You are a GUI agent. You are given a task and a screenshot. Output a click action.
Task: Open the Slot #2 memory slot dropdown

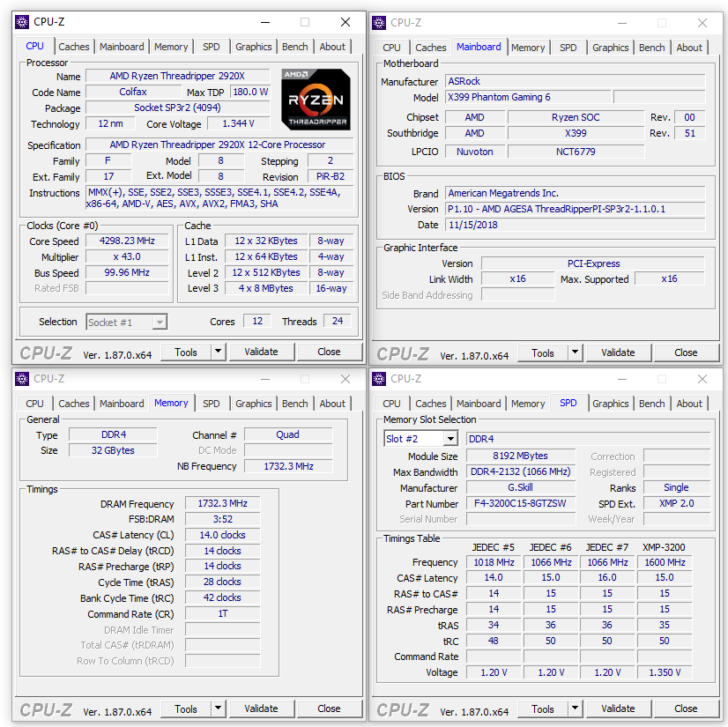click(450, 439)
